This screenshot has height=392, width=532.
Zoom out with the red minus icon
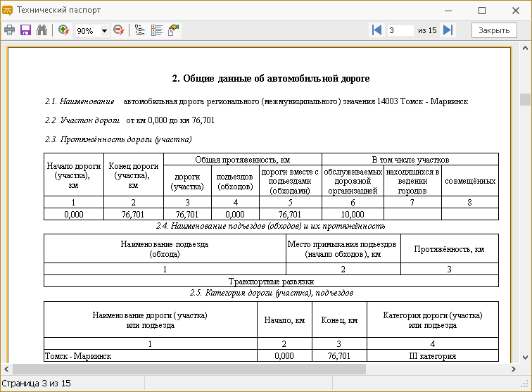coord(119,30)
